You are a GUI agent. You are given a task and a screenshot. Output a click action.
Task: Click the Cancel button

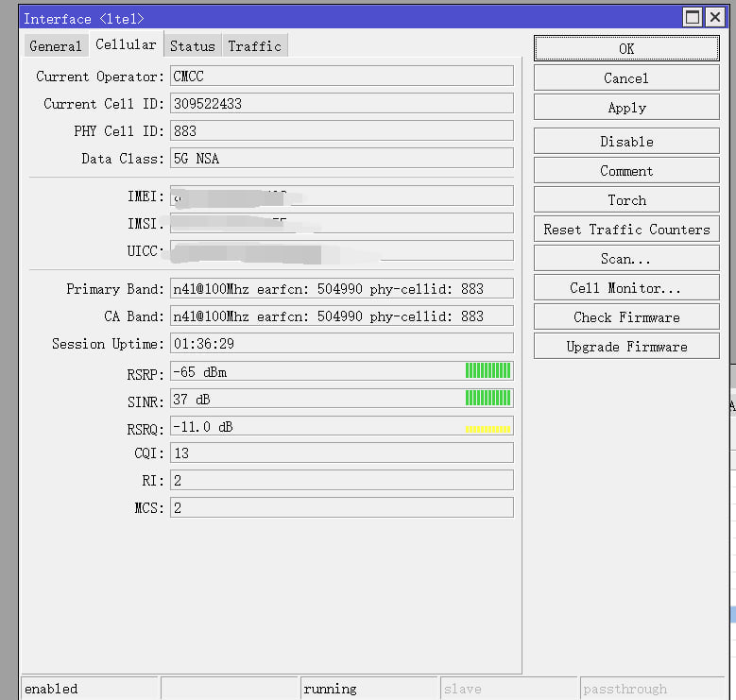625,78
